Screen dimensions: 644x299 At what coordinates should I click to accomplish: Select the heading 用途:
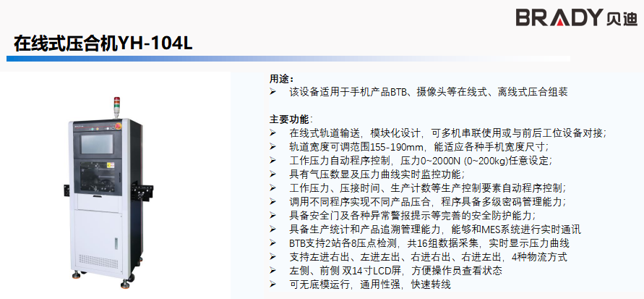282,79
